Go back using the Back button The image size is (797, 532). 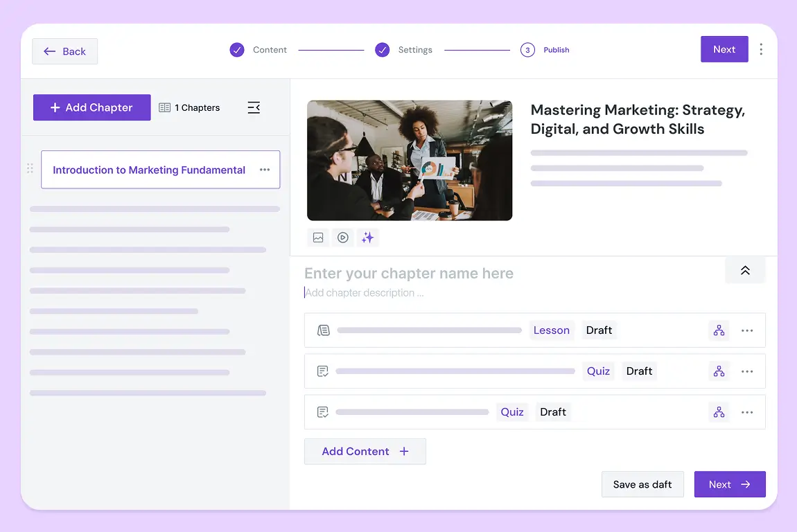pyautogui.click(x=64, y=51)
